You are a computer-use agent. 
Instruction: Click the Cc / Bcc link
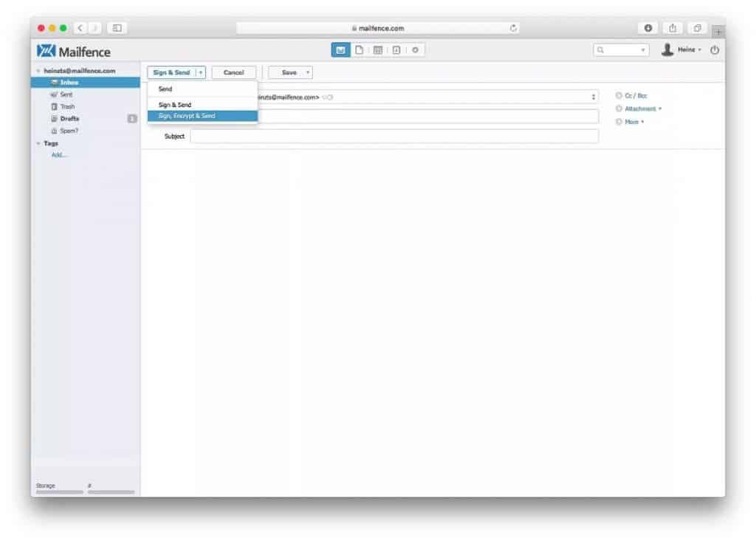point(636,96)
